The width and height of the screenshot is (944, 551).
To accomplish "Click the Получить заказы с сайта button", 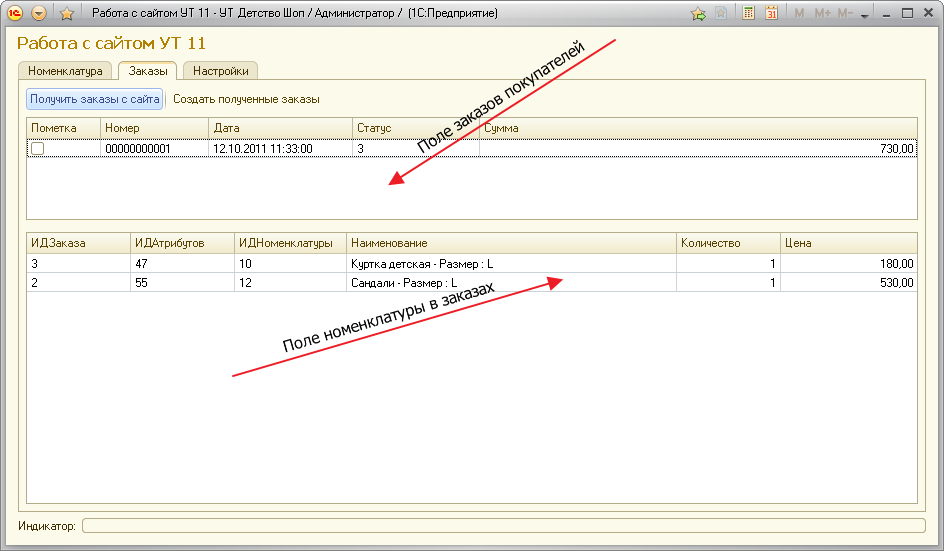I will click(95, 99).
